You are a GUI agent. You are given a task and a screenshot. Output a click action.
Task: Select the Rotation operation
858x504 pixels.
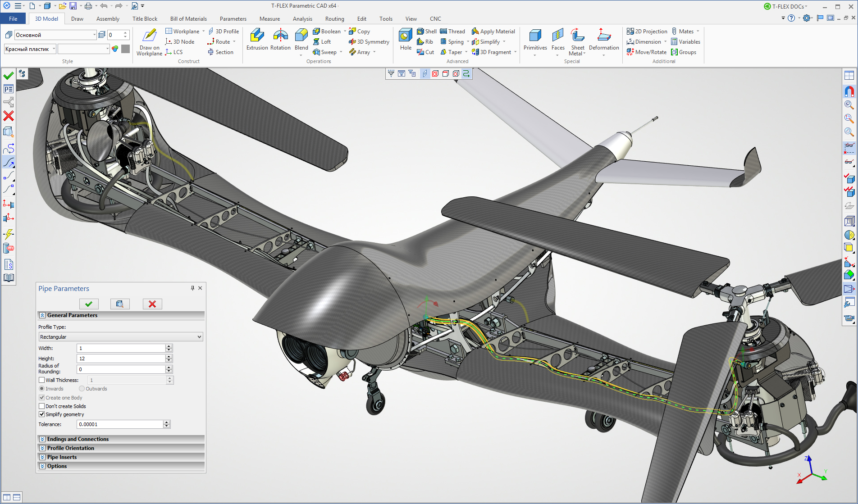tap(280, 39)
